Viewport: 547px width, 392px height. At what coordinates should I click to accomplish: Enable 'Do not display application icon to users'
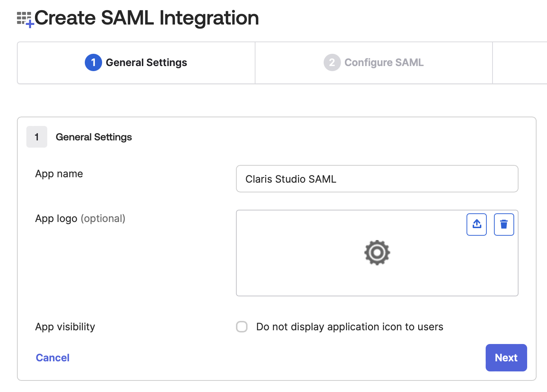tap(241, 327)
